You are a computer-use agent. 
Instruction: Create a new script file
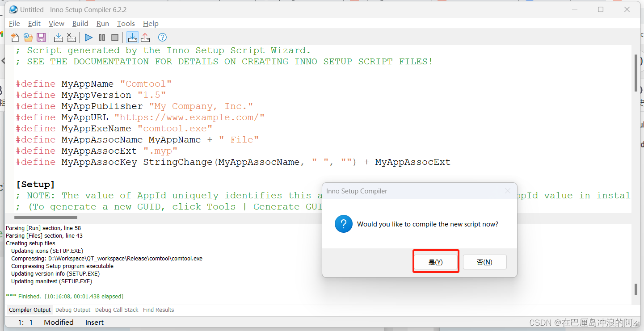coord(14,37)
